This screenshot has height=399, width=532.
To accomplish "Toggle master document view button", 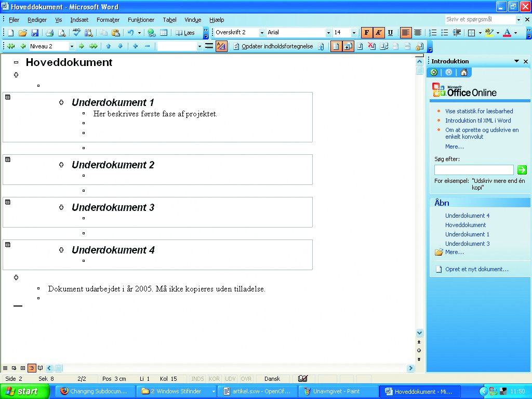I will [336, 46].
